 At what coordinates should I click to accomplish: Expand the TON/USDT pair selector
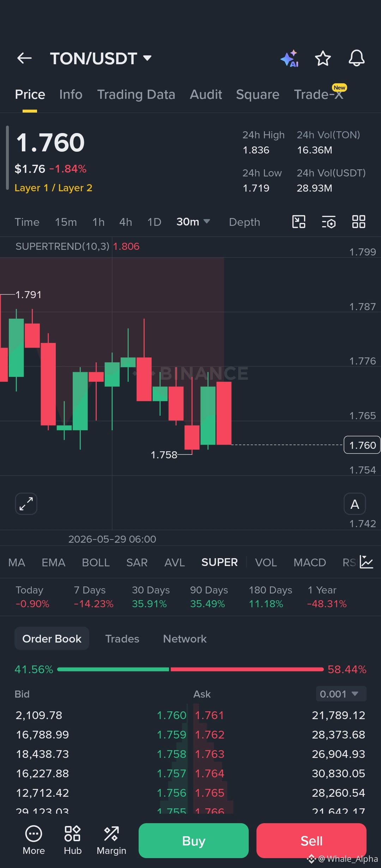(101, 59)
